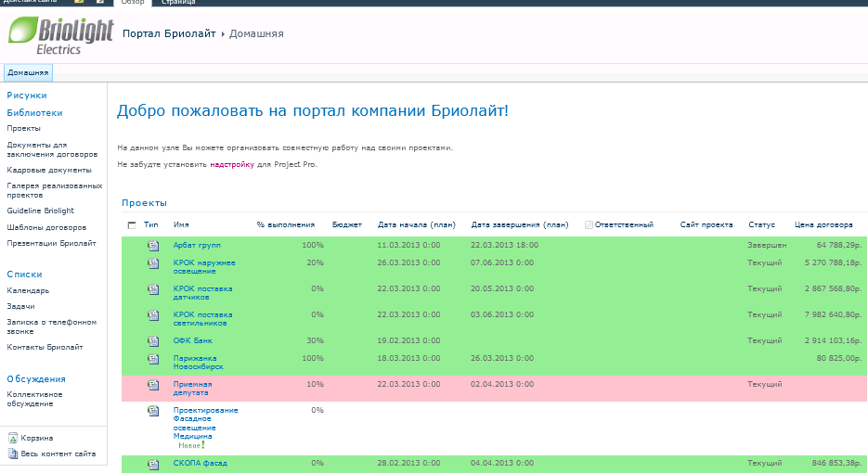This screenshot has height=473, width=868.
Task: Open the Рисунки section in sidebar
Action: click(x=27, y=96)
